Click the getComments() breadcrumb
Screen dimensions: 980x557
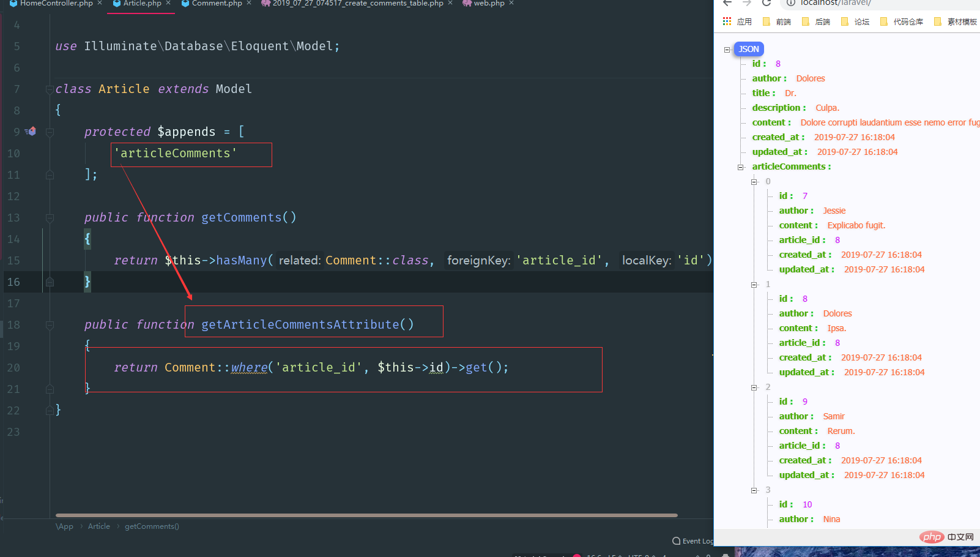152,526
